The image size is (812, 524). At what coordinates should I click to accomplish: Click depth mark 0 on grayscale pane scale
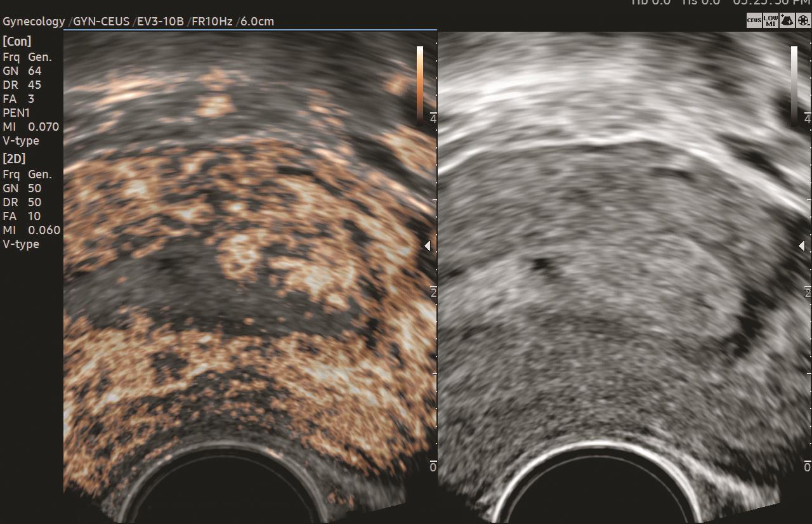tap(808, 467)
